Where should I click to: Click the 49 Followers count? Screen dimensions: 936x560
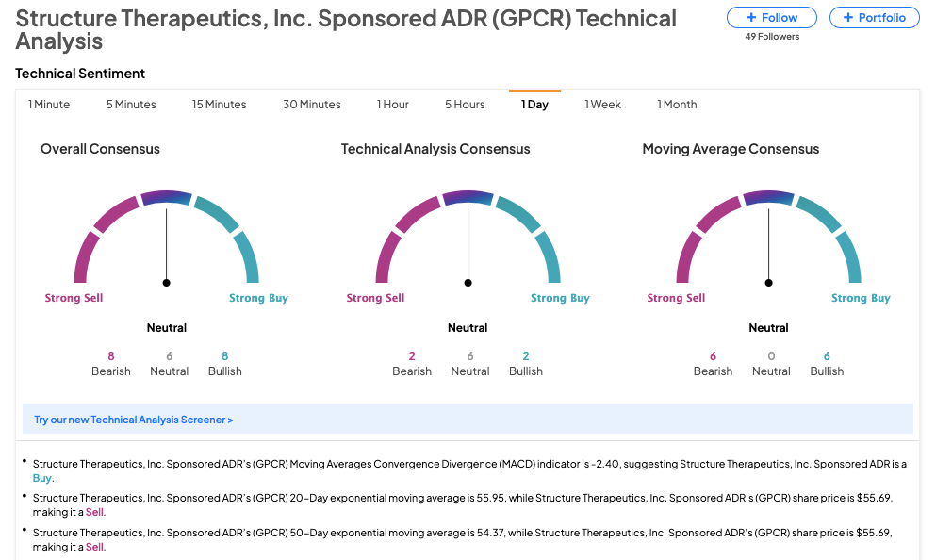point(771,36)
